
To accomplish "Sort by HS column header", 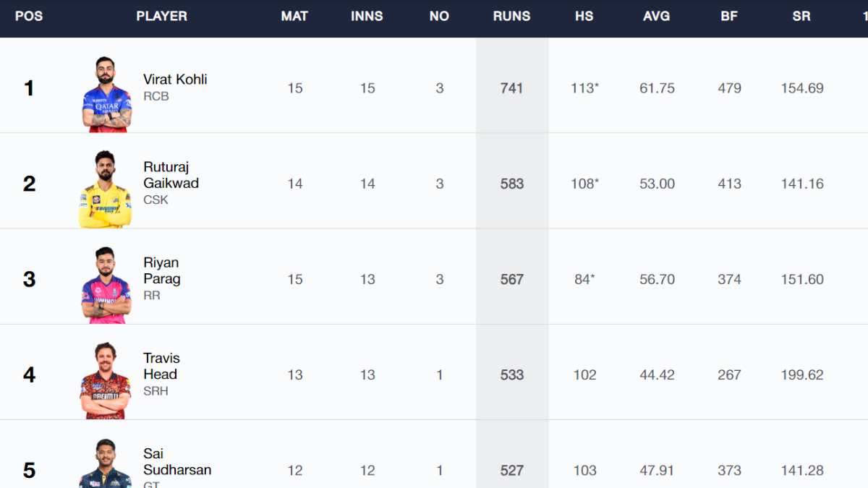I will coord(584,16).
